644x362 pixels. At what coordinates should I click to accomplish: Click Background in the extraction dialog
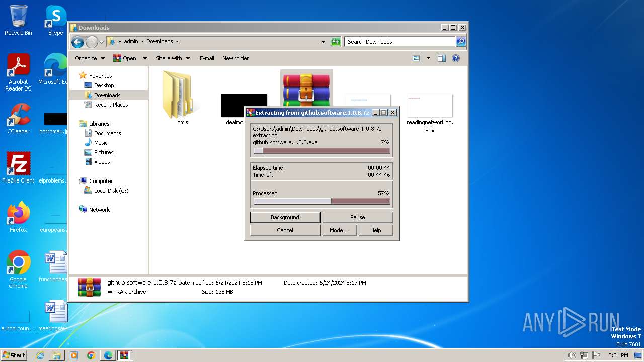(x=285, y=217)
